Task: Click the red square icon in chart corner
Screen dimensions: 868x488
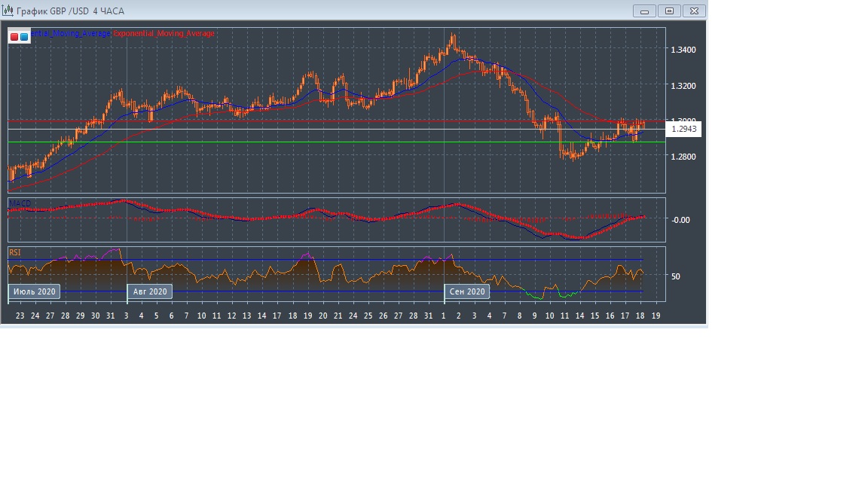Action: (14, 36)
